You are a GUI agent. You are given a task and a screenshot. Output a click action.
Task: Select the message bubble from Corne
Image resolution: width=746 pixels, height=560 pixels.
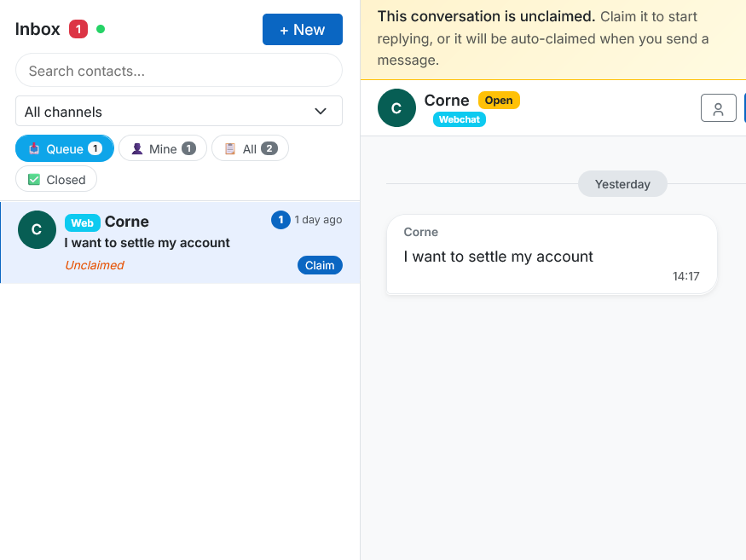point(551,255)
